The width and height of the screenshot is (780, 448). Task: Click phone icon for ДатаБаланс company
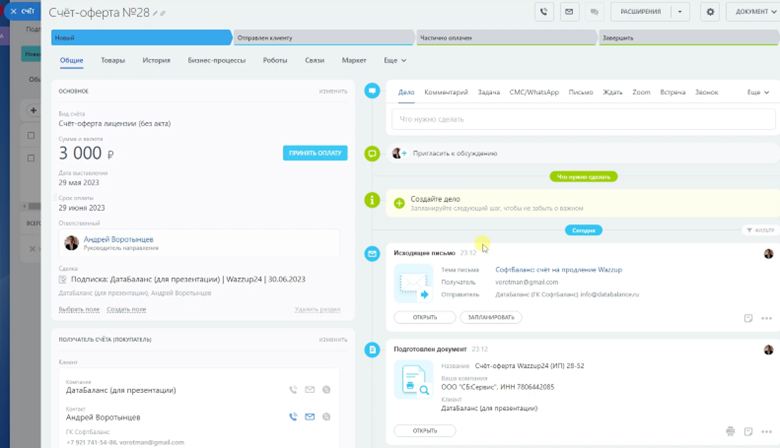coord(293,390)
